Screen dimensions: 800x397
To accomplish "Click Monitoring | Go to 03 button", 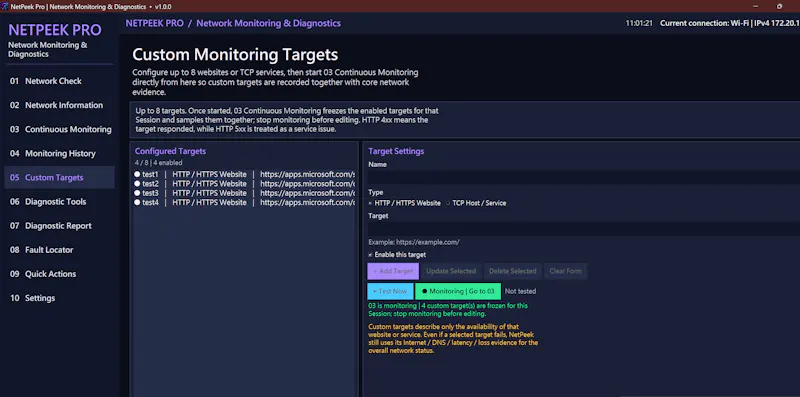I will (458, 291).
